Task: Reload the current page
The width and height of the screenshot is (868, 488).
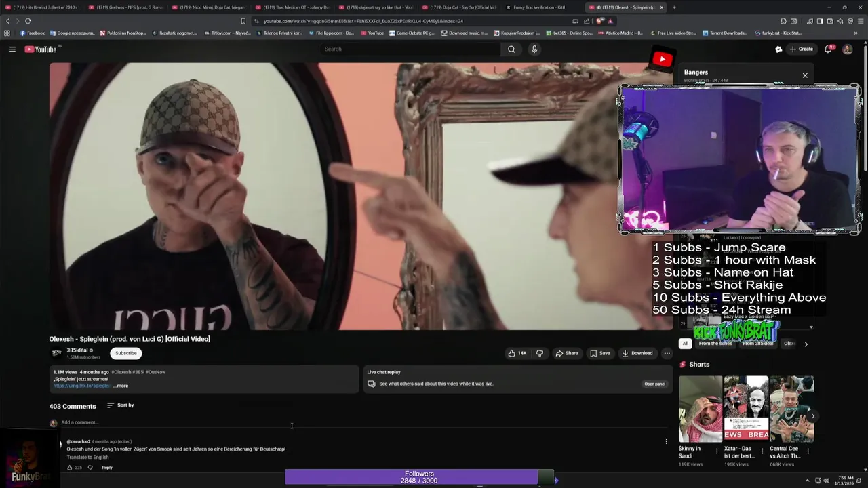Action: (28, 21)
